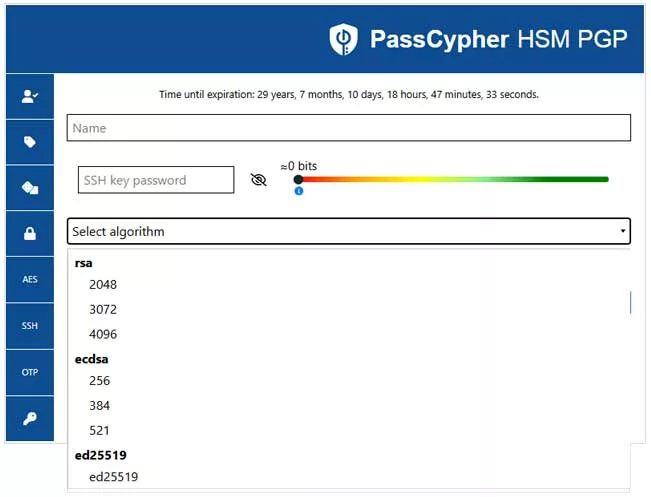Toggle SSH key password visibility
The height and width of the screenshot is (497, 651).
(259, 180)
